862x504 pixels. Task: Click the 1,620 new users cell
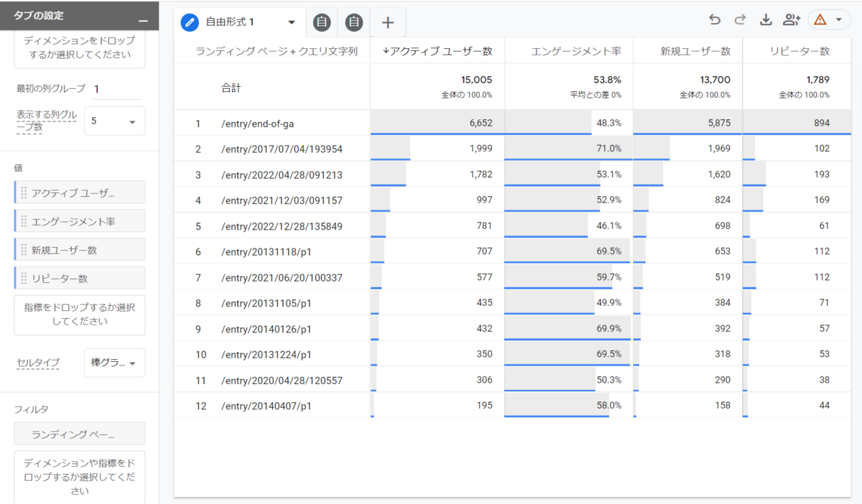click(688, 174)
